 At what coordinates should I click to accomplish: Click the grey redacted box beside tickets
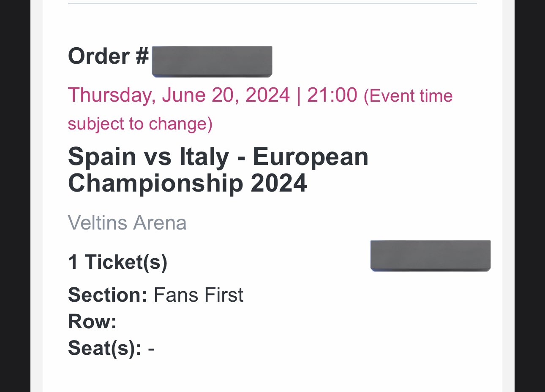(431, 256)
